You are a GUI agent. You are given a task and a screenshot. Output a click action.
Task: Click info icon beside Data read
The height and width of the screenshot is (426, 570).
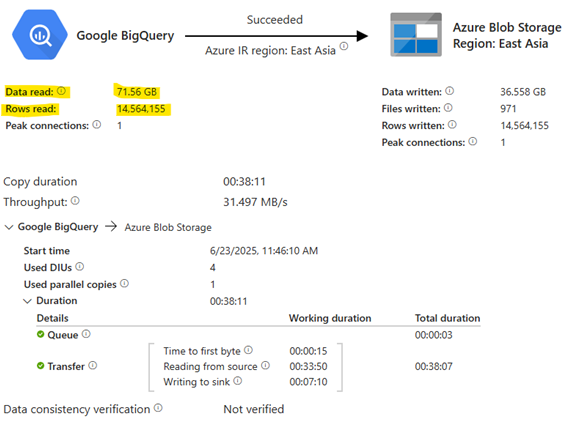click(x=61, y=91)
